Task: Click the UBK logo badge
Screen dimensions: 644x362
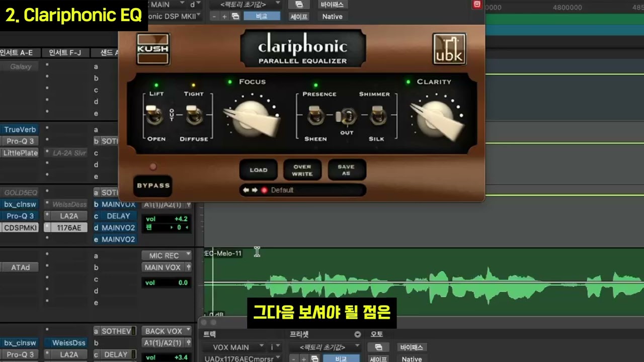Action: [449, 49]
